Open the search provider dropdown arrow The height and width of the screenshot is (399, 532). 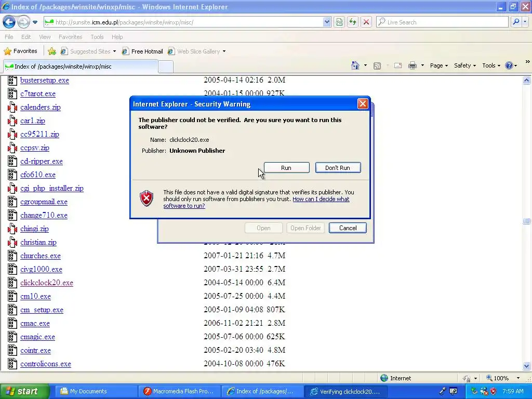click(525, 22)
